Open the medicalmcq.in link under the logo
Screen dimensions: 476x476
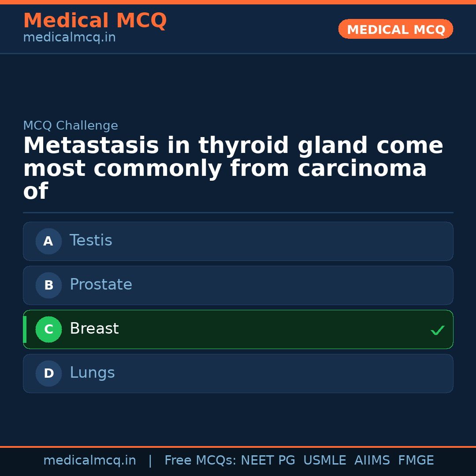point(69,37)
